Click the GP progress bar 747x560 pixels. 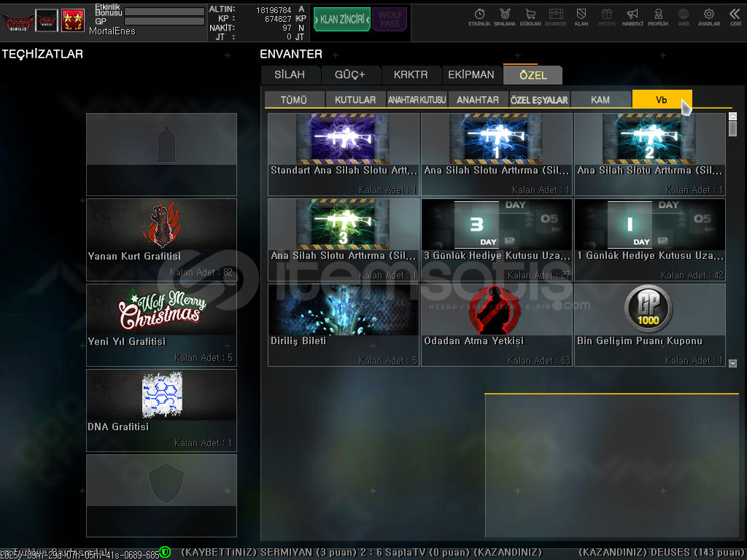click(164, 21)
